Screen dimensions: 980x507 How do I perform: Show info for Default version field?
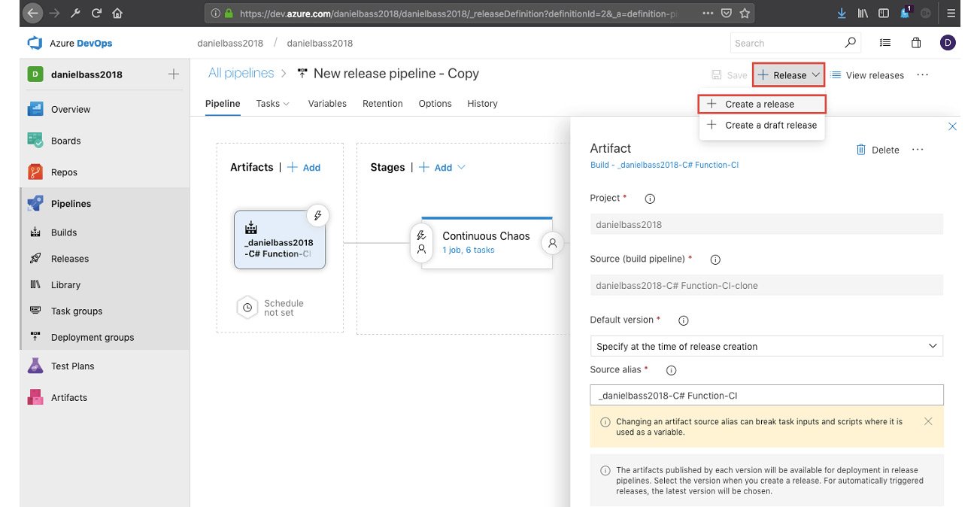pos(684,320)
